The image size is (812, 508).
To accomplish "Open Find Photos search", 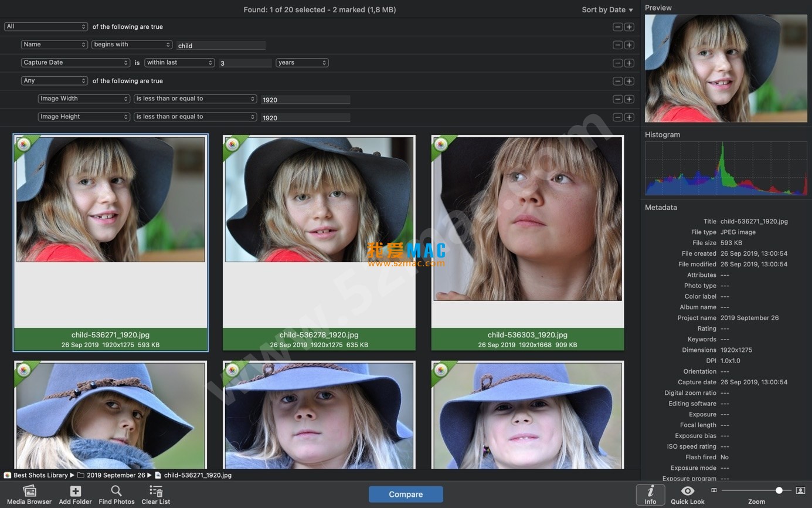I will (116, 492).
